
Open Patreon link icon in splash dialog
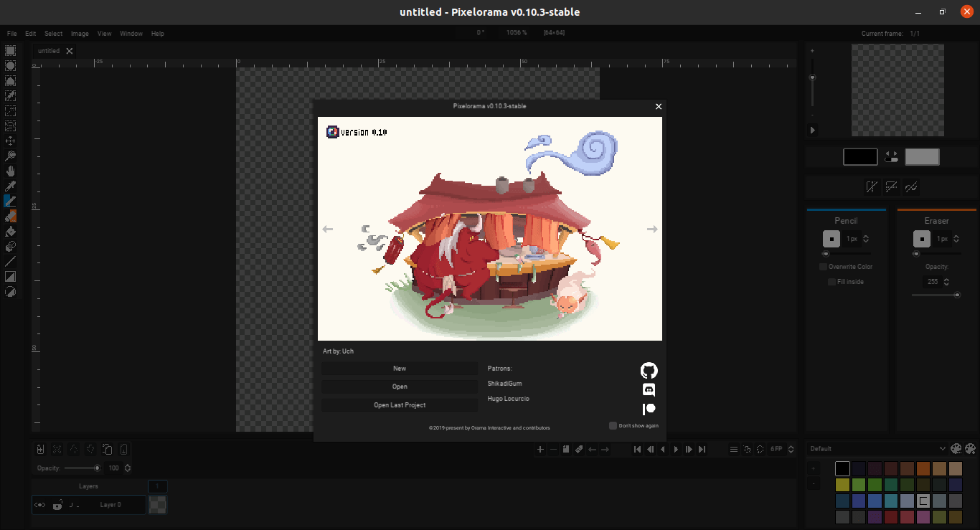point(649,409)
